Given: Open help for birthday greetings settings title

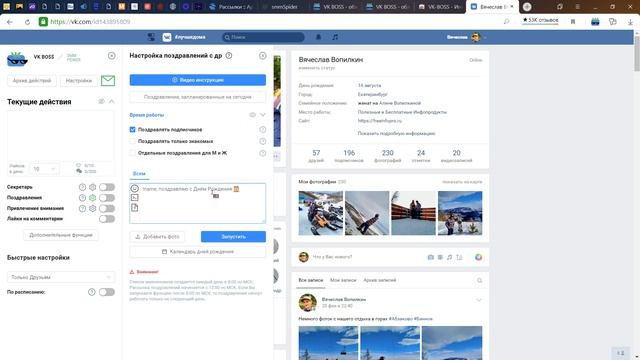Looking at the screenshot, I should pyautogui.click(x=229, y=56).
